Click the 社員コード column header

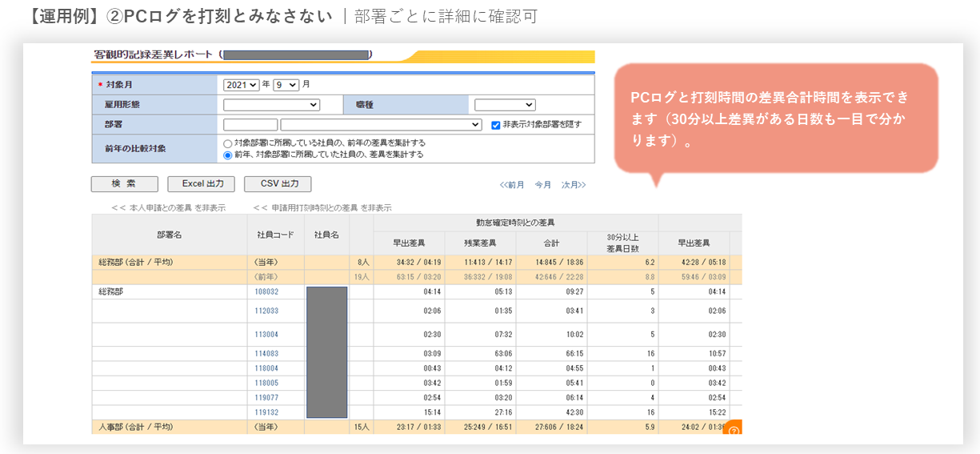click(275, 235)
